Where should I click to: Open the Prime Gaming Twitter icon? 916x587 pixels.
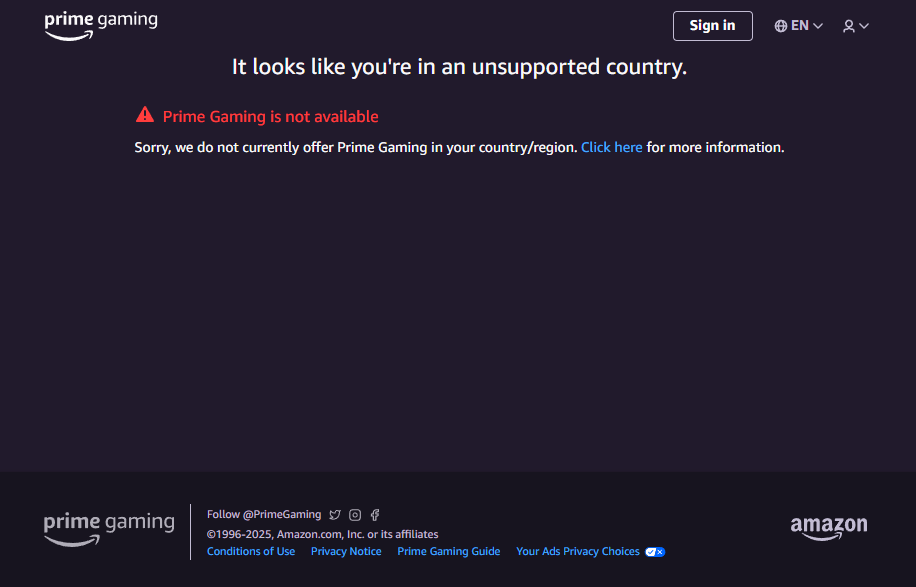pos(335,515)
